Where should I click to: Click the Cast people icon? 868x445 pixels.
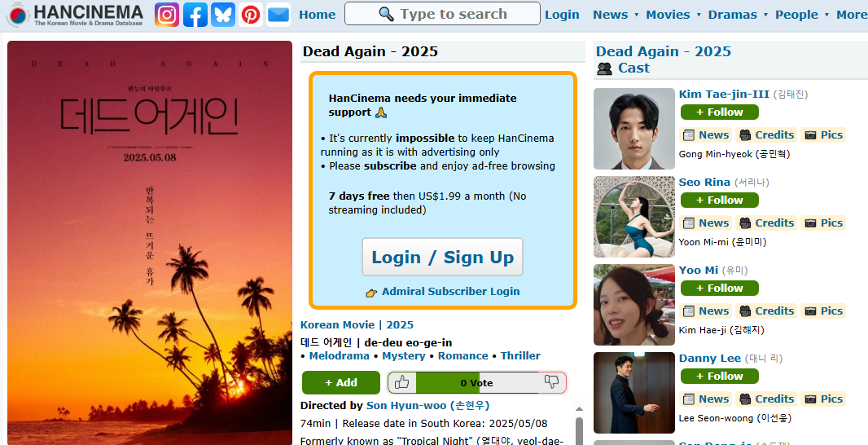pos(604,68)
